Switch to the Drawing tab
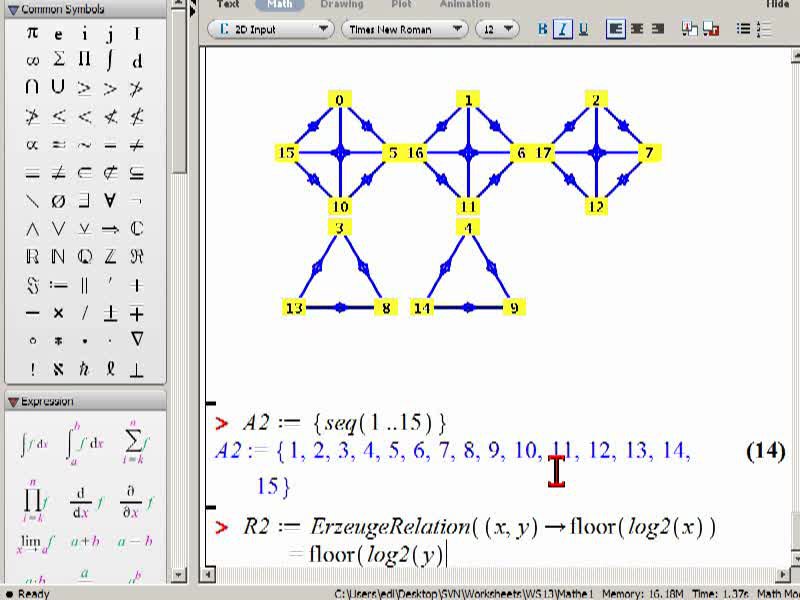 tap(342, 4)
